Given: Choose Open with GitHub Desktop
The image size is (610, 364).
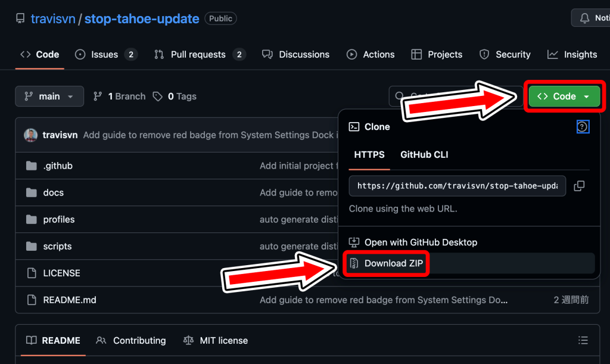Looking at the screenshot, I should click(x=421, y=242).
